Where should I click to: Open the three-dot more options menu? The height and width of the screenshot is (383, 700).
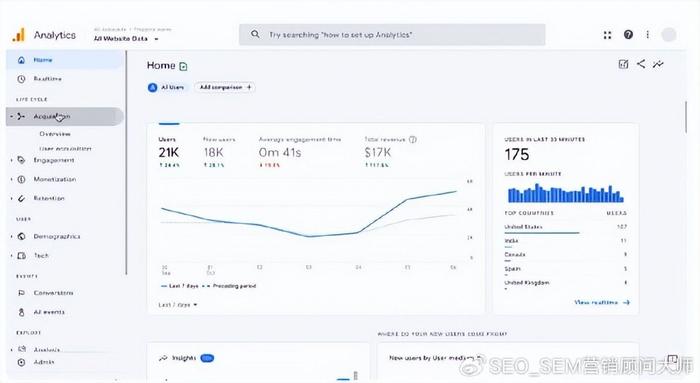pos(647,34)
